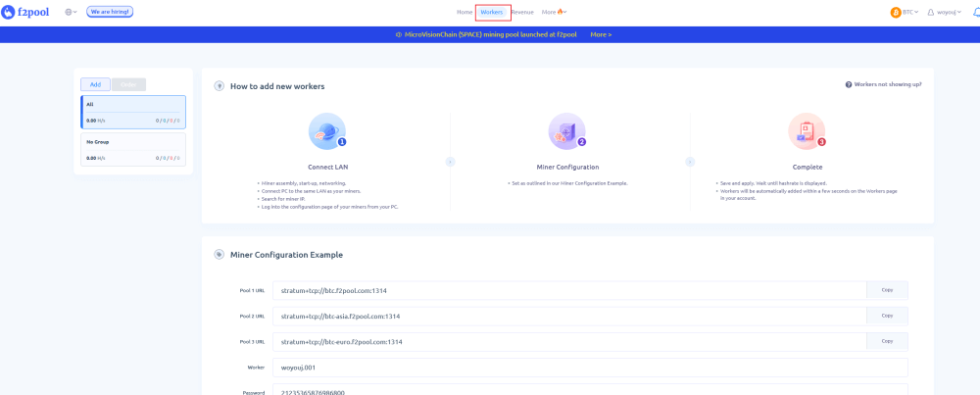Open the Workers not showing up help link
Image resolution: width=980 pixels, height=395 pixels.
point(883,84)
